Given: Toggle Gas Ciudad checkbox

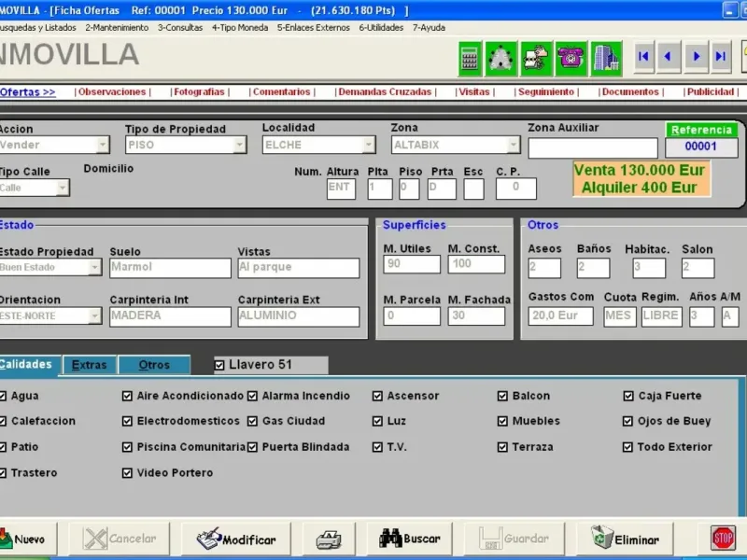Looking at the screenshot, I should [x=252, y=422].
